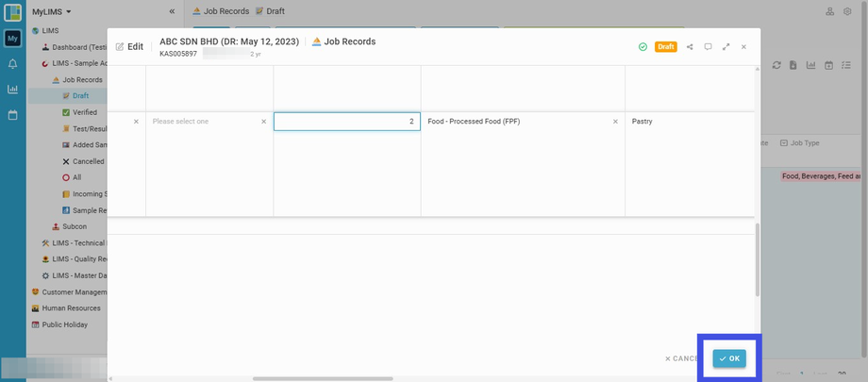868x382 pixels.
Task: Click the refresh icon in background toolbar
Action: pos(776,65)
